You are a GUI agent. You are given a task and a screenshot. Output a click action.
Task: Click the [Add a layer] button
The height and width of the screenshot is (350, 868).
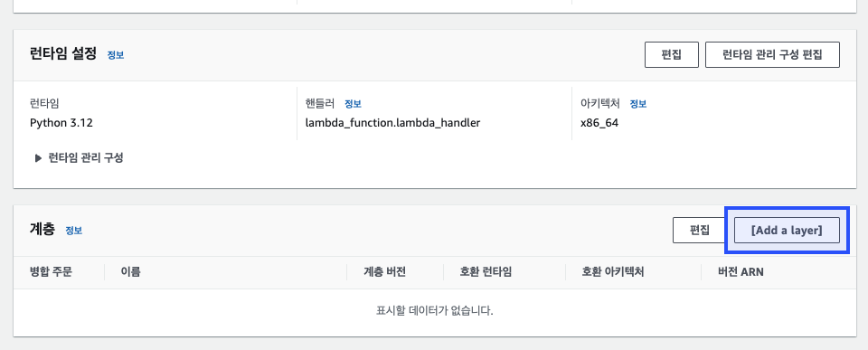[787, 231]
